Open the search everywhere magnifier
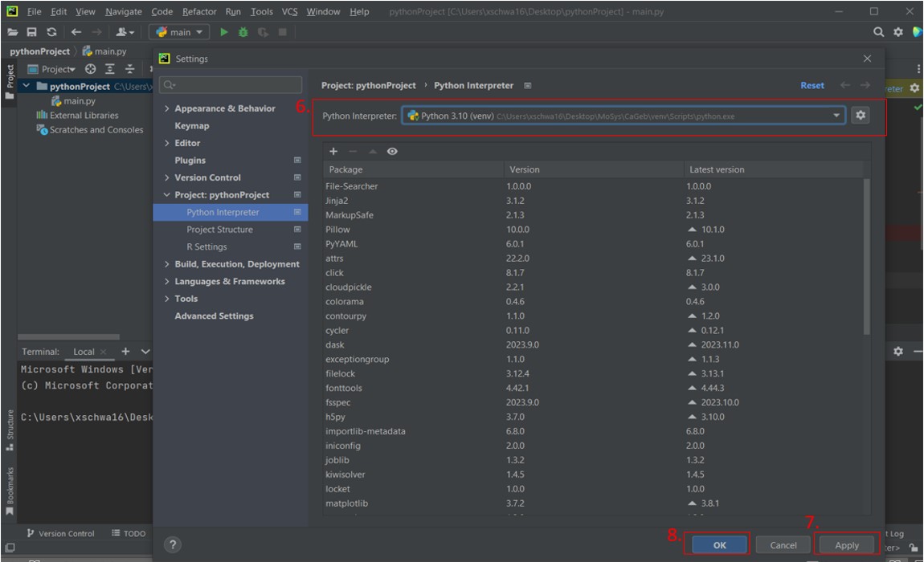This screenshot has height=562, width=924. click(x=878, y=32)
